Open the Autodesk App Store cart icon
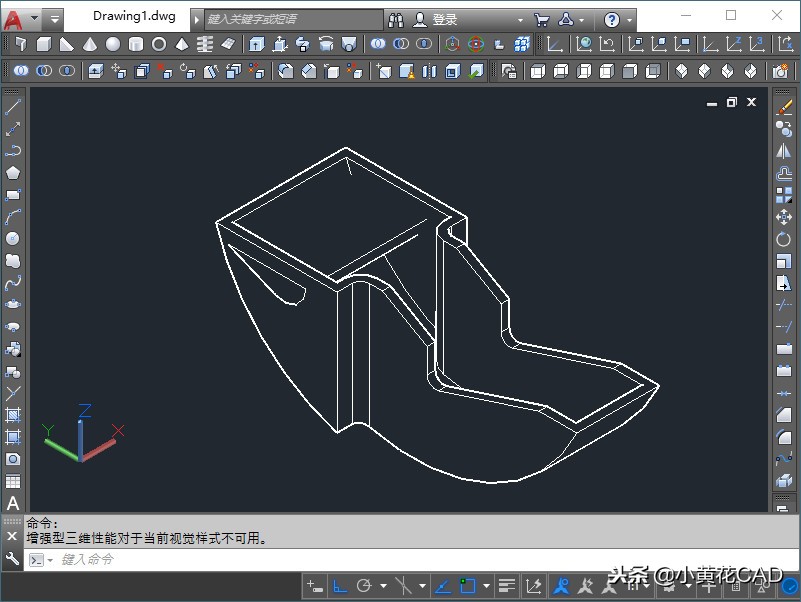 tap(542, 19)
